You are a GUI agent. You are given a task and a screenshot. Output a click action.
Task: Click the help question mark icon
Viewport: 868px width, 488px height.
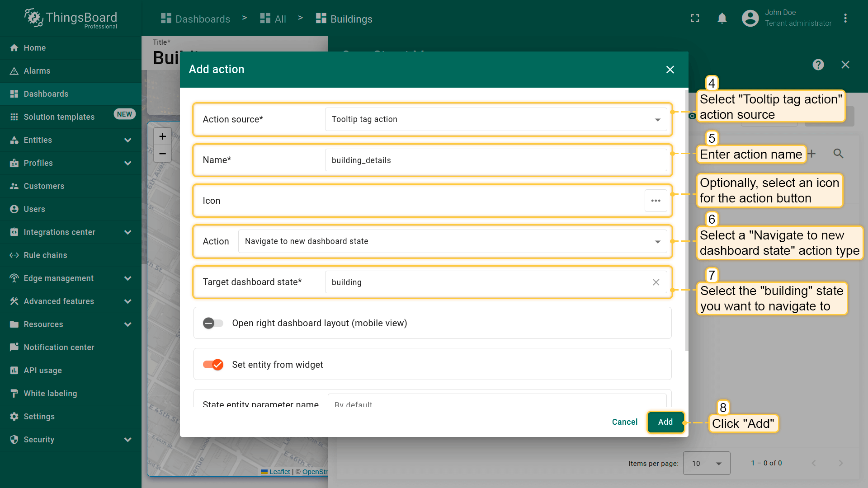pos(818,65)
